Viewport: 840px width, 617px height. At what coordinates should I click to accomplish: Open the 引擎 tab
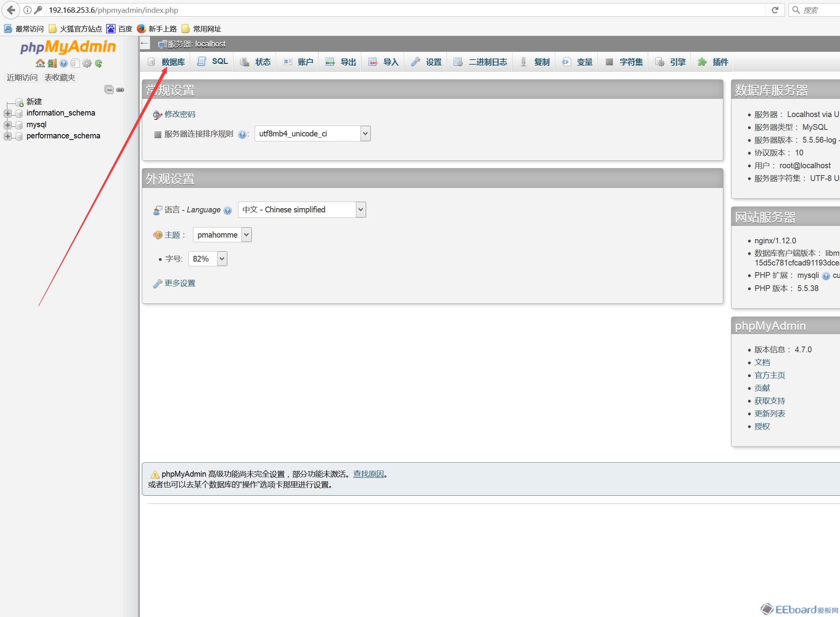tap(670, 62)
